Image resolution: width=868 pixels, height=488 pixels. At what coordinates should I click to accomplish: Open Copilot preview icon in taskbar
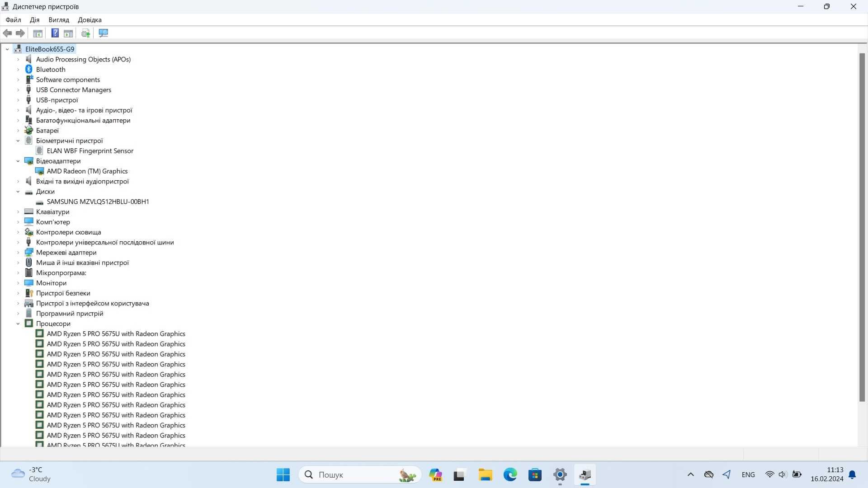pos(435,474)
